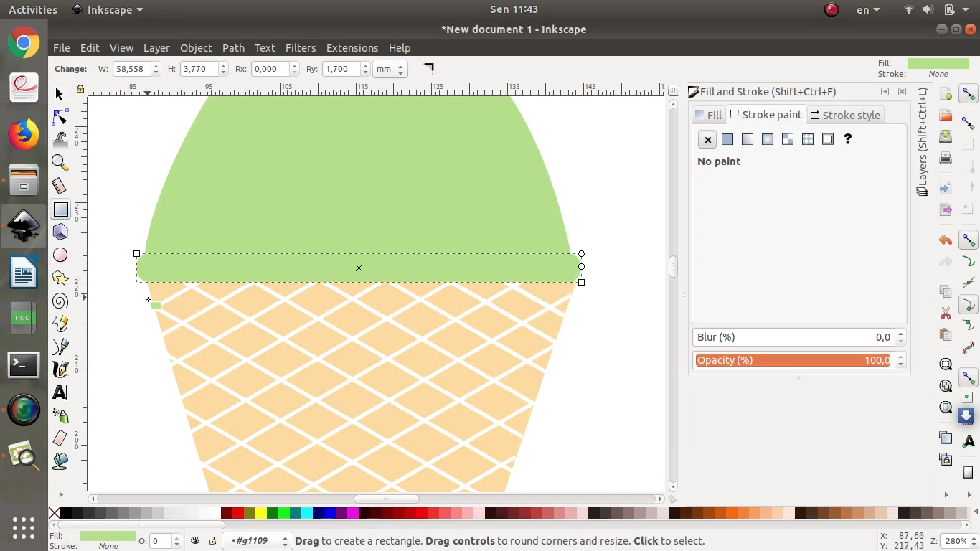Choose Unset paint question mark button
Viewport: 980px width, 551px height.
click(x=848, y=139)
